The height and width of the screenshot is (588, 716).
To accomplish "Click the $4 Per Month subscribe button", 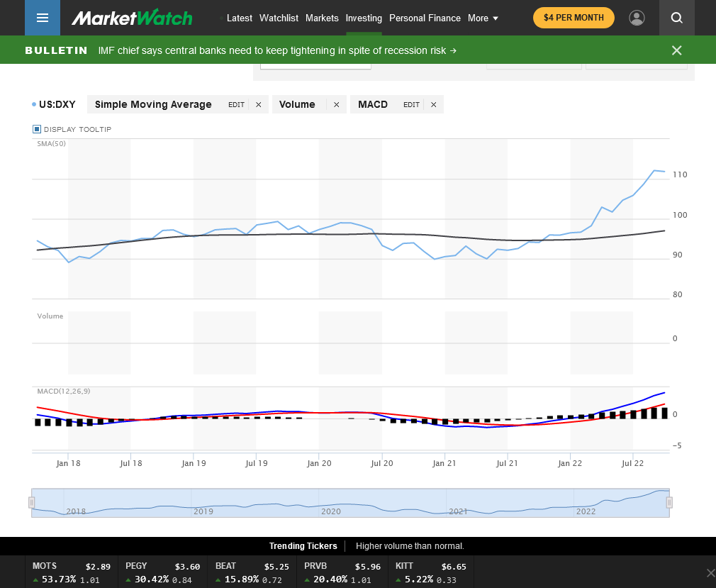I will click(x=573, y=18).
